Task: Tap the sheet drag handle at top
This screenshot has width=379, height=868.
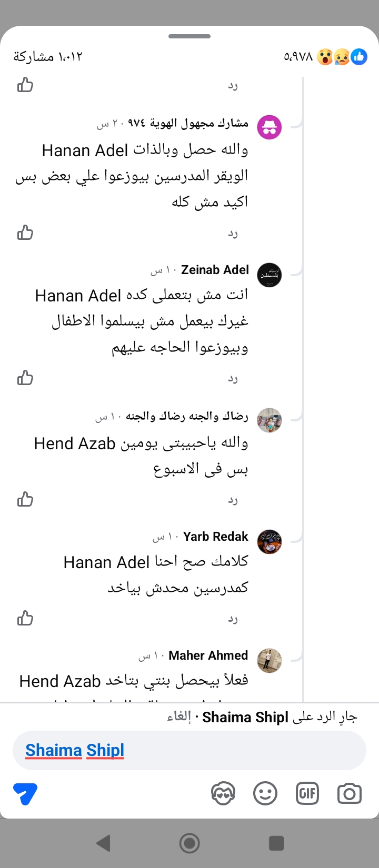Action: pos(189,36)
